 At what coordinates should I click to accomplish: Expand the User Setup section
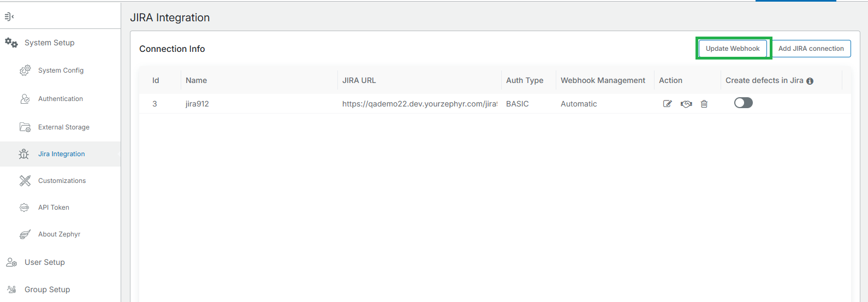(x=44, y=262)
